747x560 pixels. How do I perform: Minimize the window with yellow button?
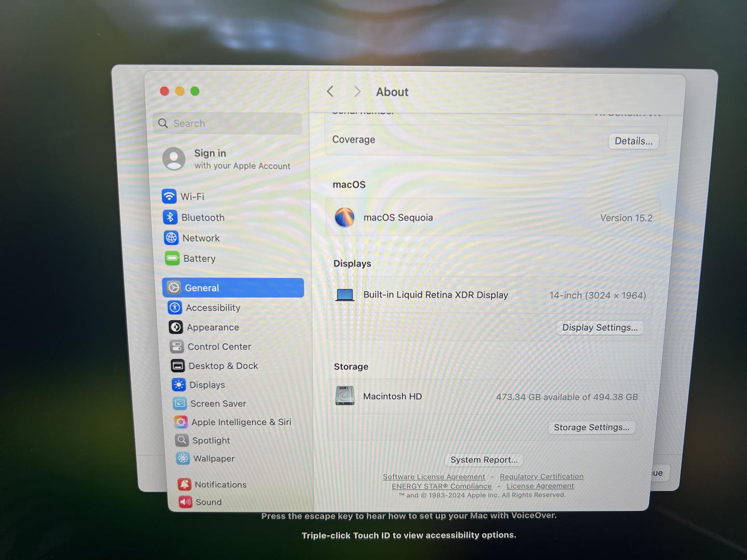tap(179, 91)
